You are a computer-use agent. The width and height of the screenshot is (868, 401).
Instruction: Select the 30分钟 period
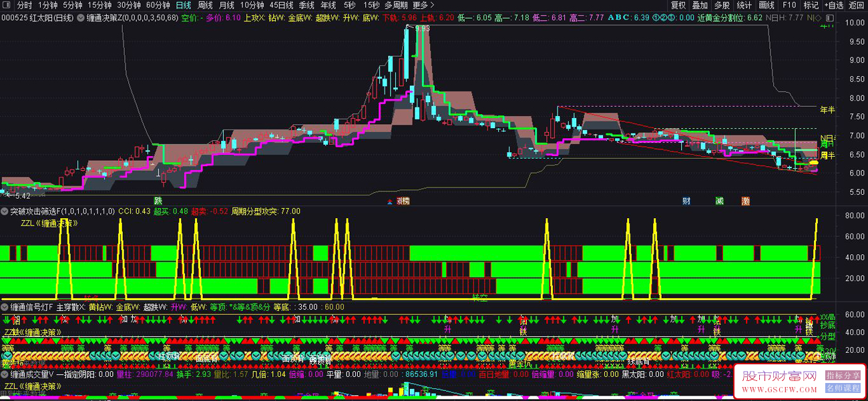tap(129, 5)
